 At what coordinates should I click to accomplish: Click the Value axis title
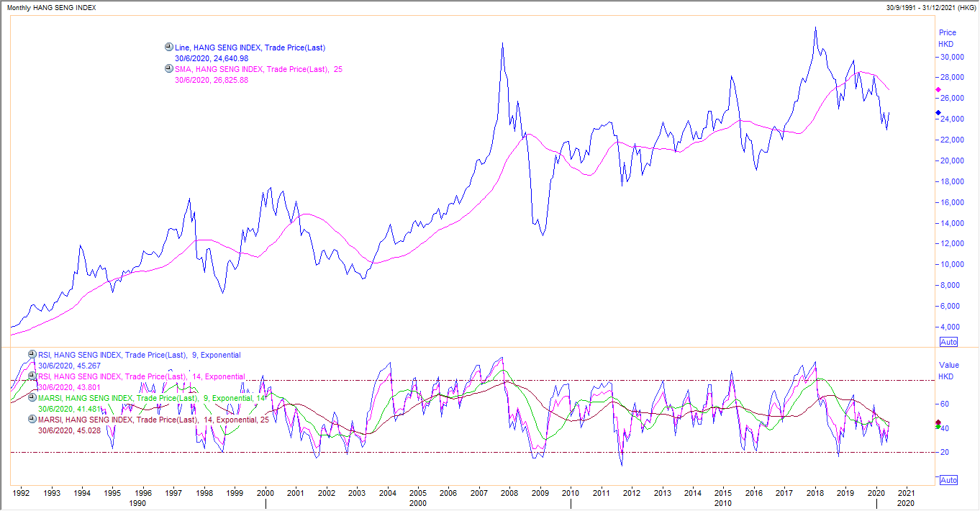point(949,366)
